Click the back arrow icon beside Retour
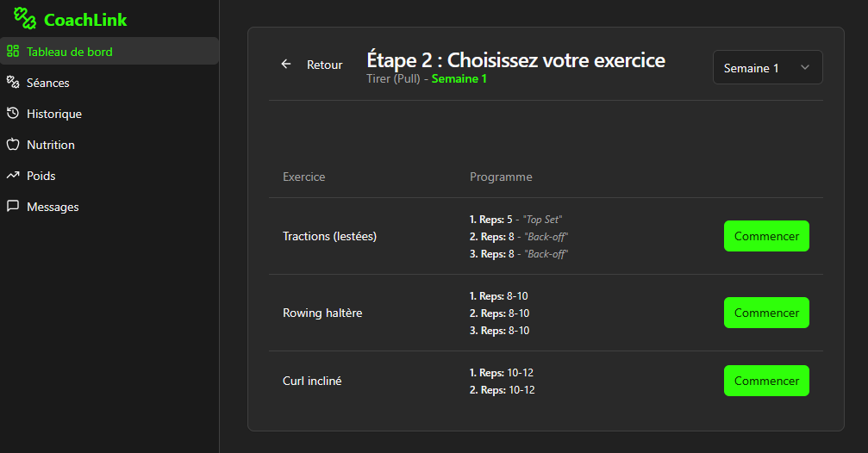 (286, 65)
